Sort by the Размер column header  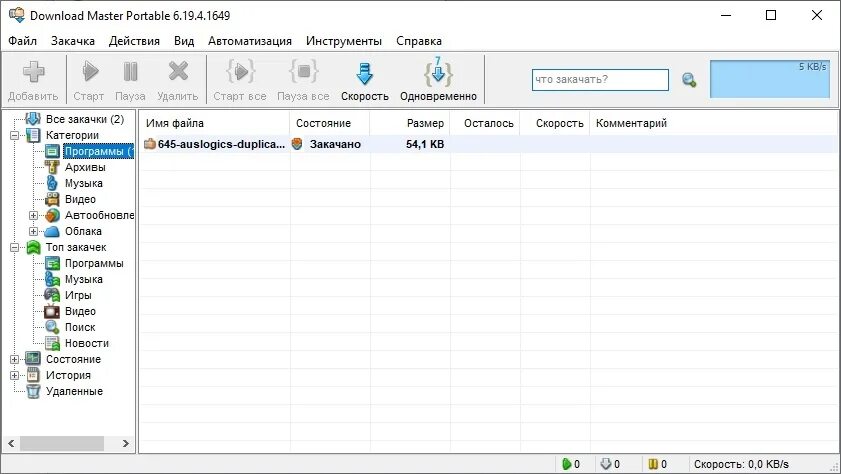pyautogui.click(x=410, y=123)
